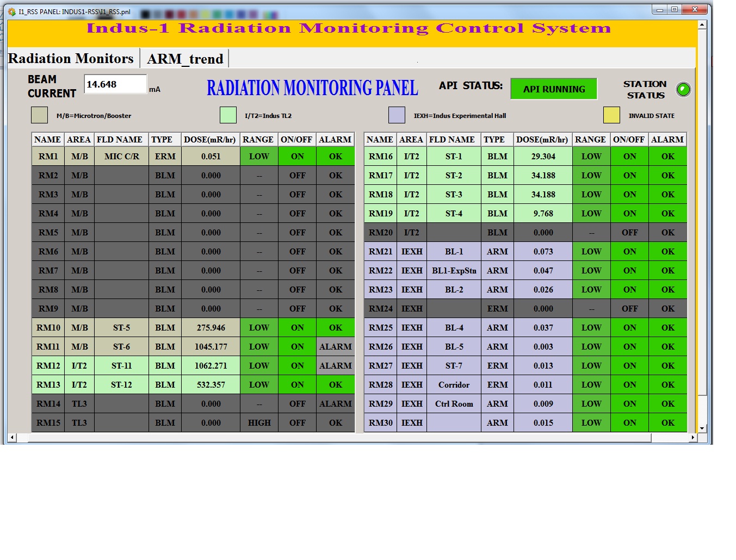The height and width of the screenshot is (560, 736).
Task: Toggle the ON/OFF cell for RM11
Action: (x=297, y=346)
